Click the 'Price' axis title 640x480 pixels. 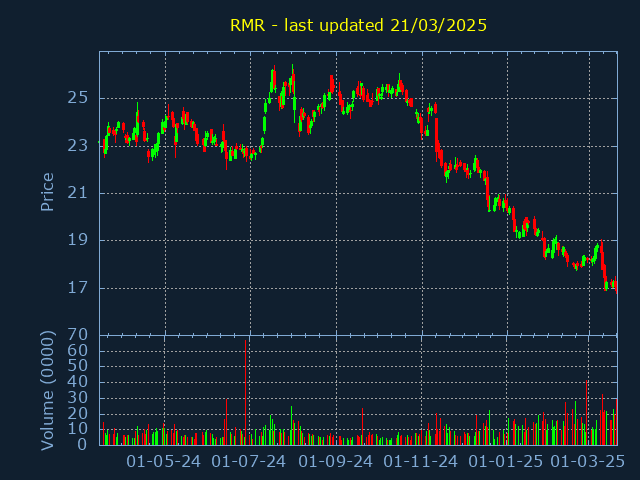(47, 192)
